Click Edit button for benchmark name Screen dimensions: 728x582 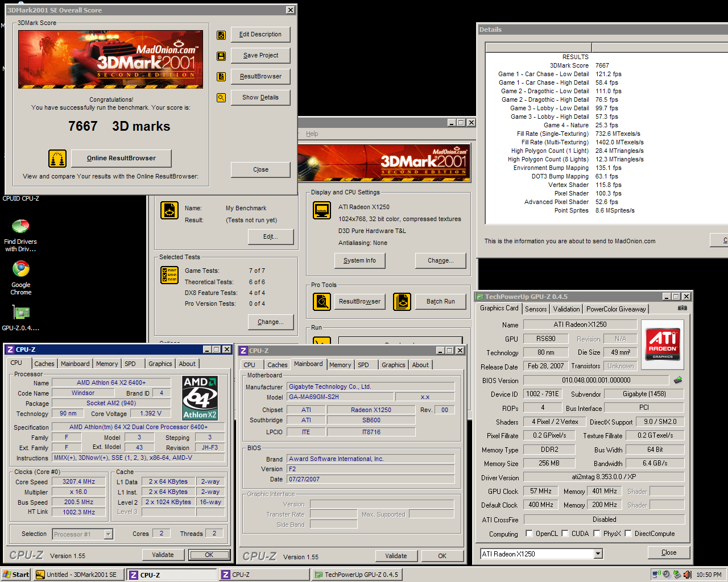[270, 237]
